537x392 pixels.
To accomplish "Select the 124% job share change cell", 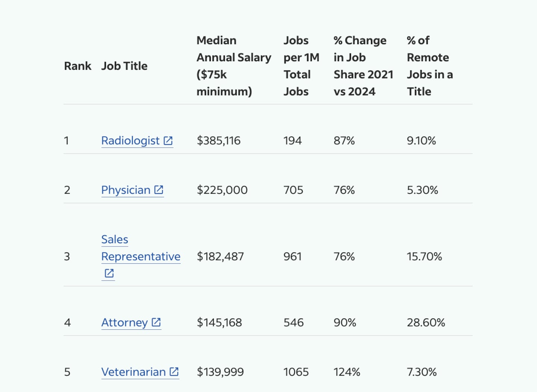I will [x=347, y=372].
